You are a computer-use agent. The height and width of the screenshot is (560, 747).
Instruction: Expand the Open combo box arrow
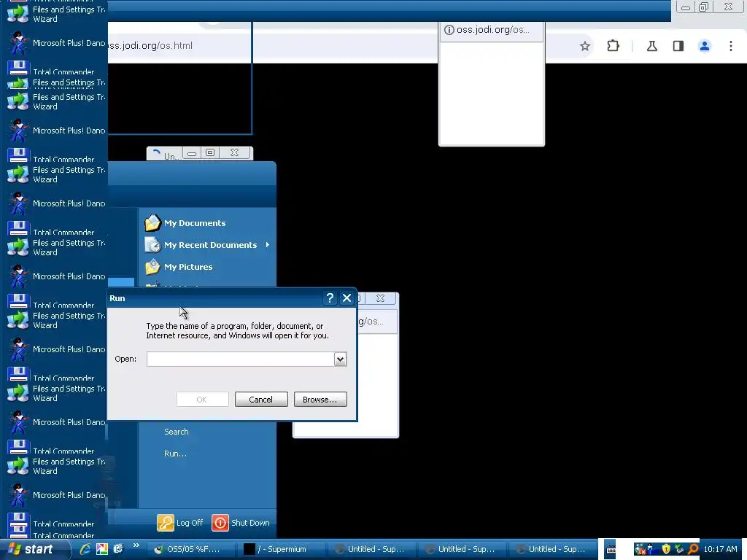coord(340,359)
